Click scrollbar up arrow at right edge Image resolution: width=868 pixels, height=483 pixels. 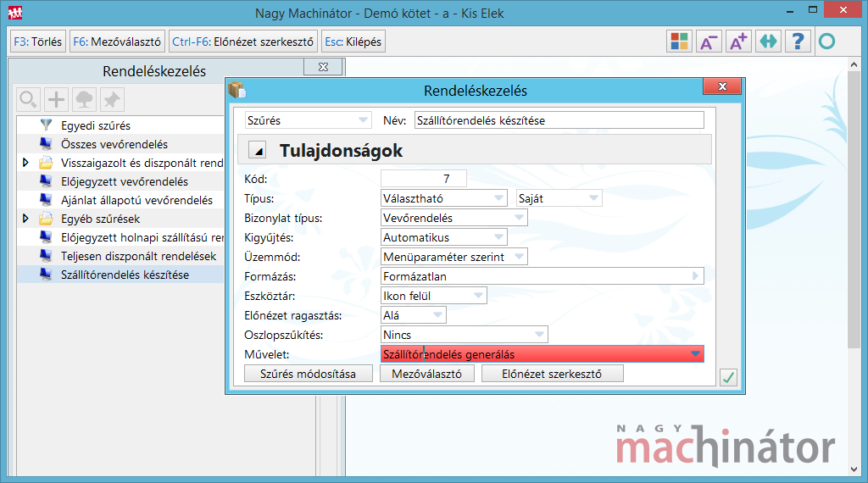pyautogui.click(x=854, y=64)
